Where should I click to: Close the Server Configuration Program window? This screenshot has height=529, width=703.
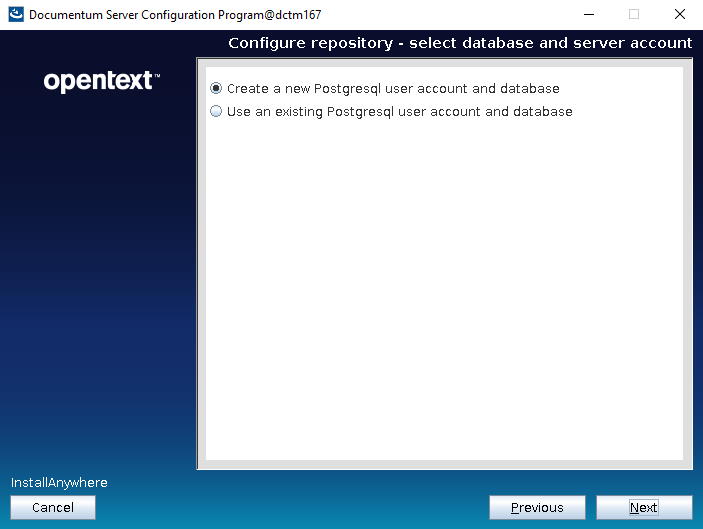pyautogui.click(x=680, y=14)
